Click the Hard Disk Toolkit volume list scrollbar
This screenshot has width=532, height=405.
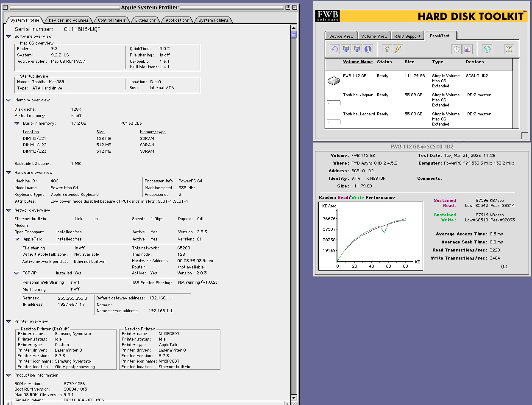coord(516,93)
